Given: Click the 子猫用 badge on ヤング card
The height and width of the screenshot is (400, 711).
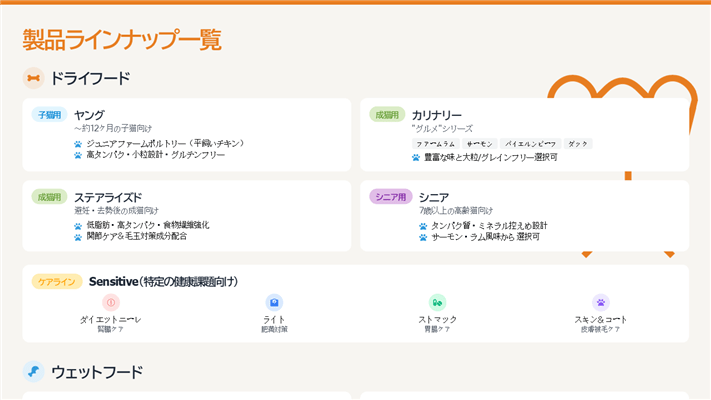Looking at the screenshot, I should click(x=50, y=115).
